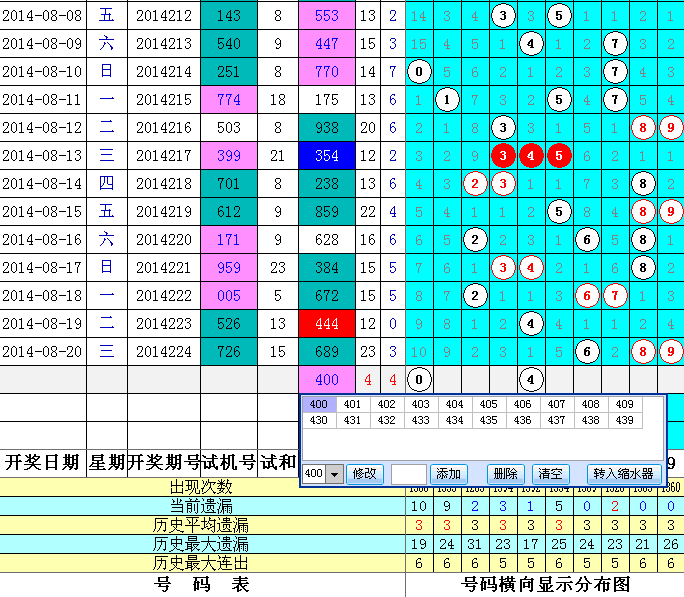This screenshot has width=684, height=597.
Task: Click the 历史最大遗漏 row label
Action: 201,544
